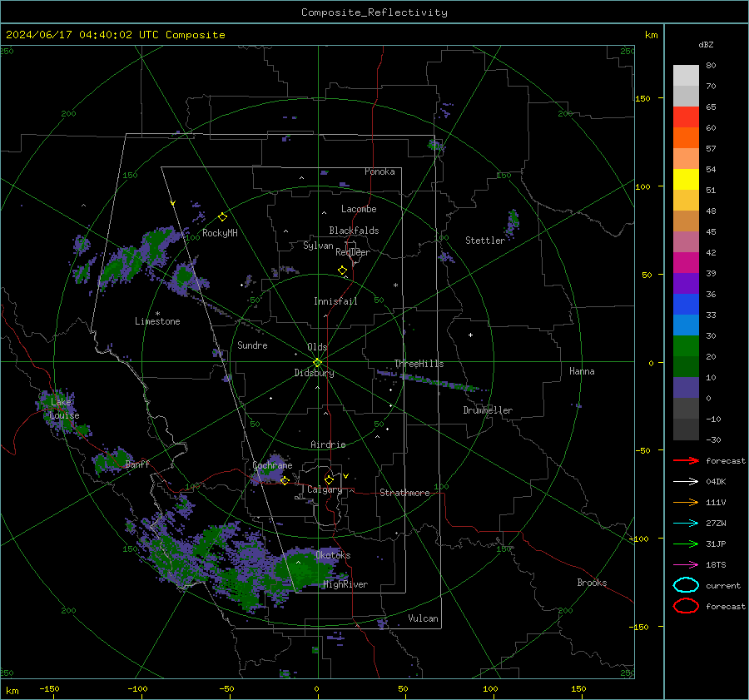Select the red 65–60 dBZ color swatch
This screenshot has width=749, height=700.
(x=686, y=117)
